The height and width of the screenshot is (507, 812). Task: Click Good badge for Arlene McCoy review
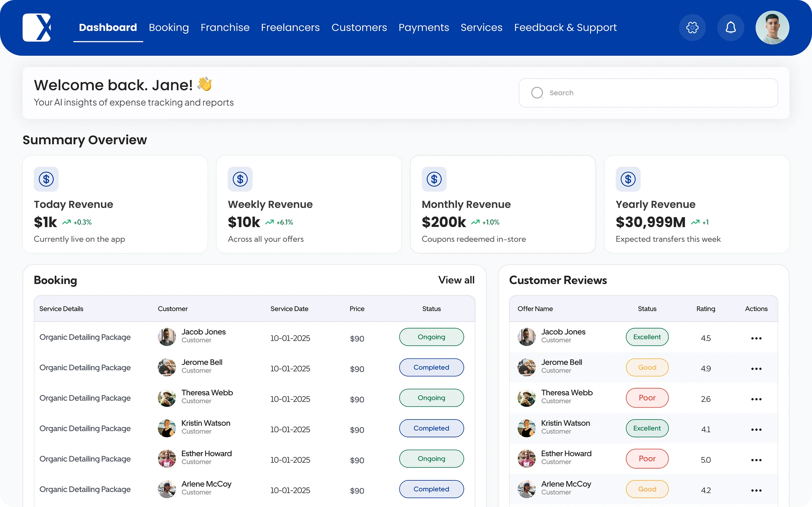(x=647, y=489)
